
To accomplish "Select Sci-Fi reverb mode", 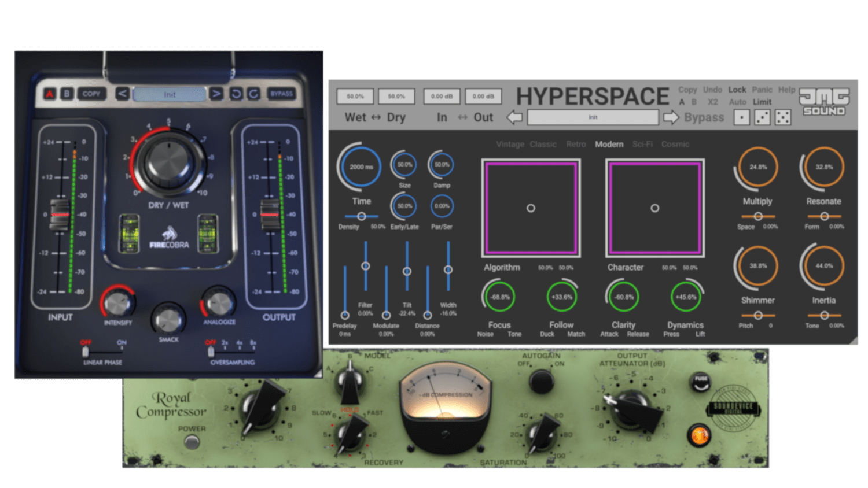I will point(642,145).
